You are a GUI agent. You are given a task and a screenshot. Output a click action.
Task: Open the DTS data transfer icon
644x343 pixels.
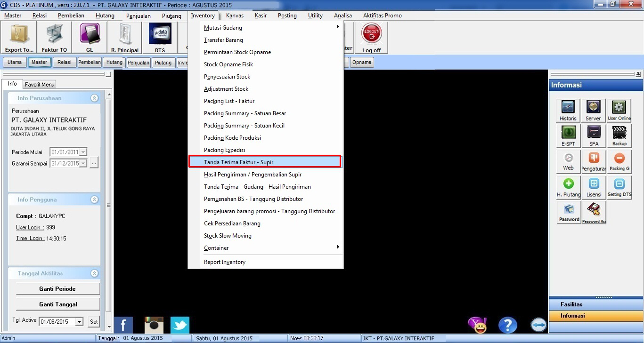pyautogui.click(x=160, y=38)
